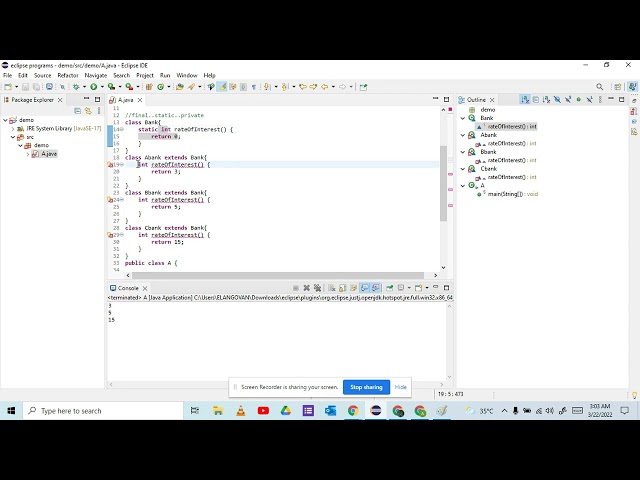
Task: Select main(String[]) in Outline
Action: click(x=513, y=194)
